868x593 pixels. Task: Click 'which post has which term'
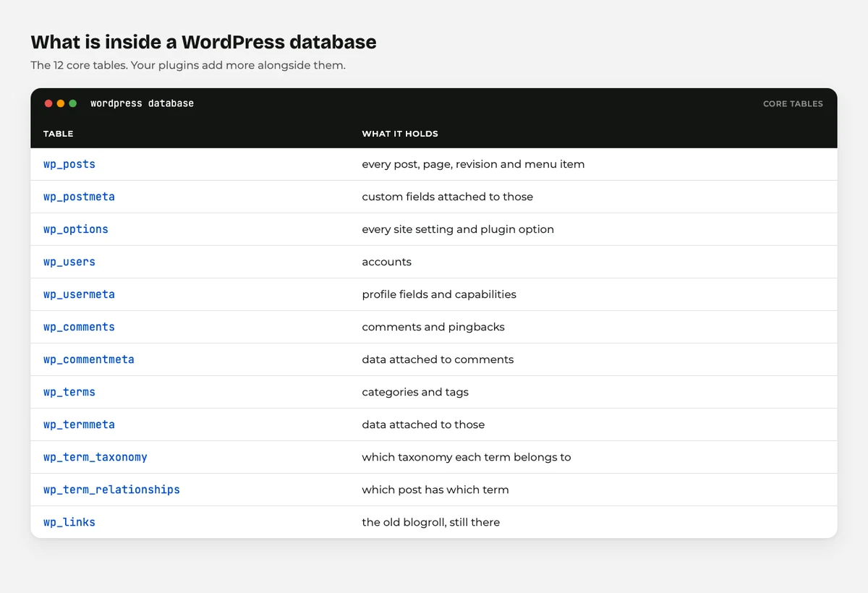(435, 490)
